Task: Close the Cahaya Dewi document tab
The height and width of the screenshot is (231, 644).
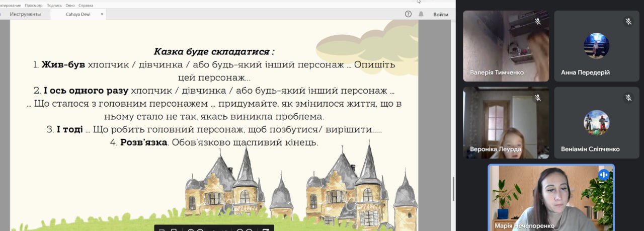Action: (102, 14)
